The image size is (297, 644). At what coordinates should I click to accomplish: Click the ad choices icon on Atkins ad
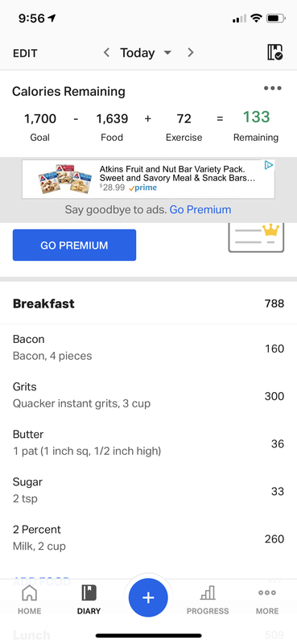(x=269, y=165)
